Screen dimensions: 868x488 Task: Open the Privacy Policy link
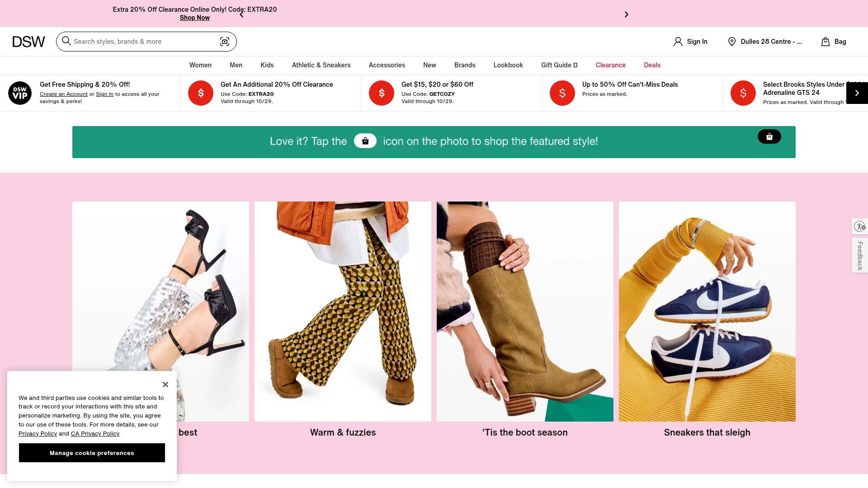click(38, 433)
